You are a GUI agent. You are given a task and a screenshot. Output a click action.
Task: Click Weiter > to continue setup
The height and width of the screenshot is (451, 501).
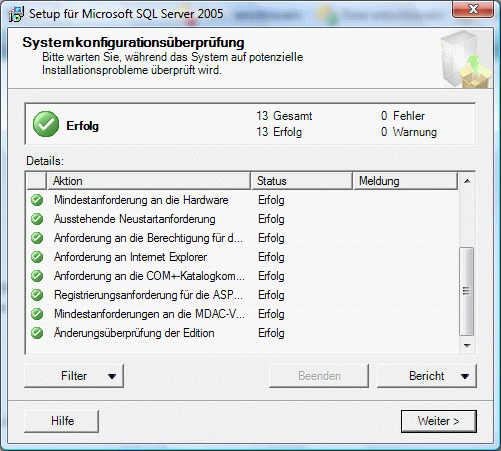pos(439,421)
